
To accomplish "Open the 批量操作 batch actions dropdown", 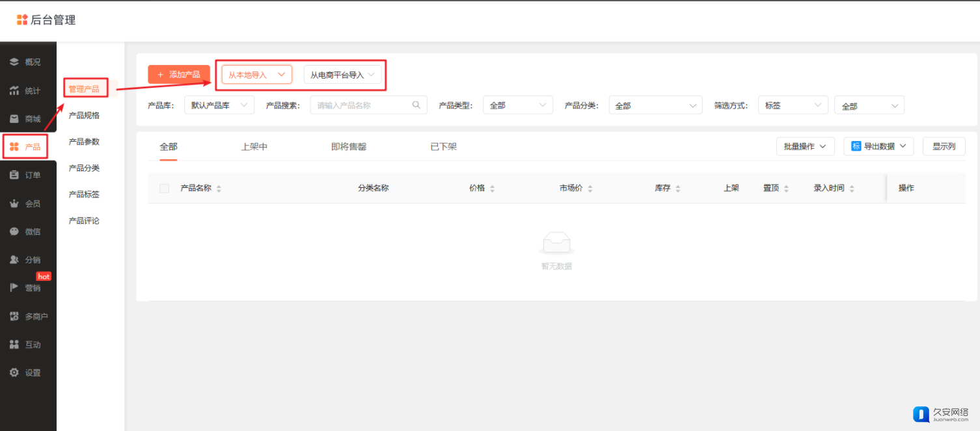I will 805,146.
